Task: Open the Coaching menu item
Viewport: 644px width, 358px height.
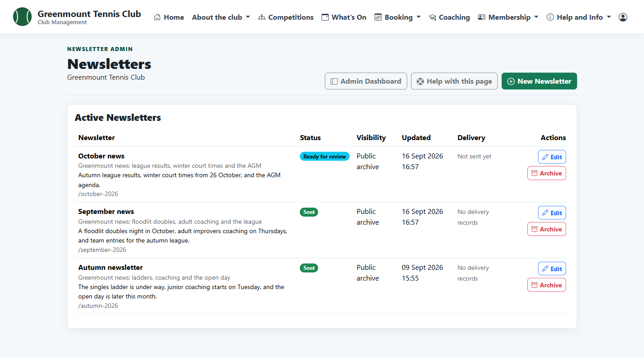Action: [x=449, y=17]
